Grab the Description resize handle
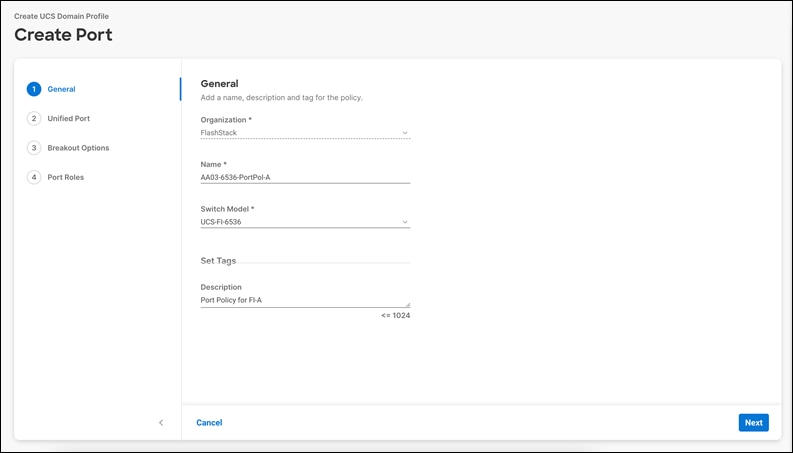 408,304
